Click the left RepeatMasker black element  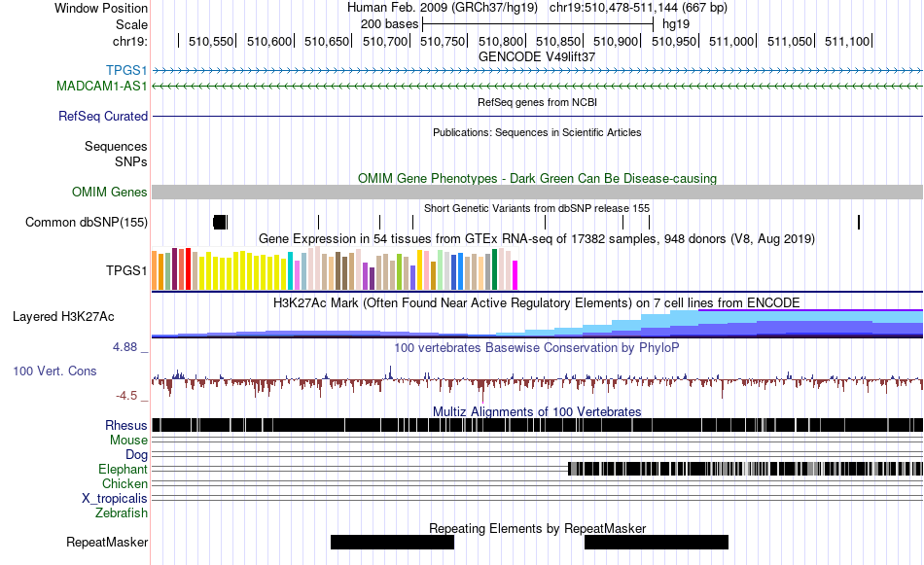[x=393, y=542]
